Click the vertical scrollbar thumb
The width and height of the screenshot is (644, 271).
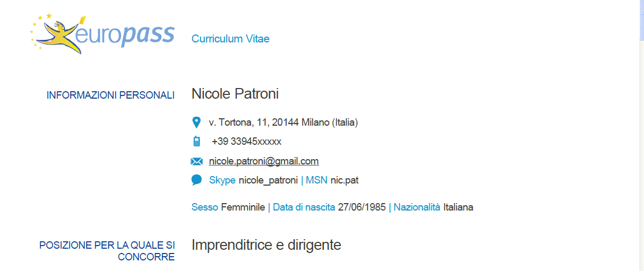click(x=641, y=20)
